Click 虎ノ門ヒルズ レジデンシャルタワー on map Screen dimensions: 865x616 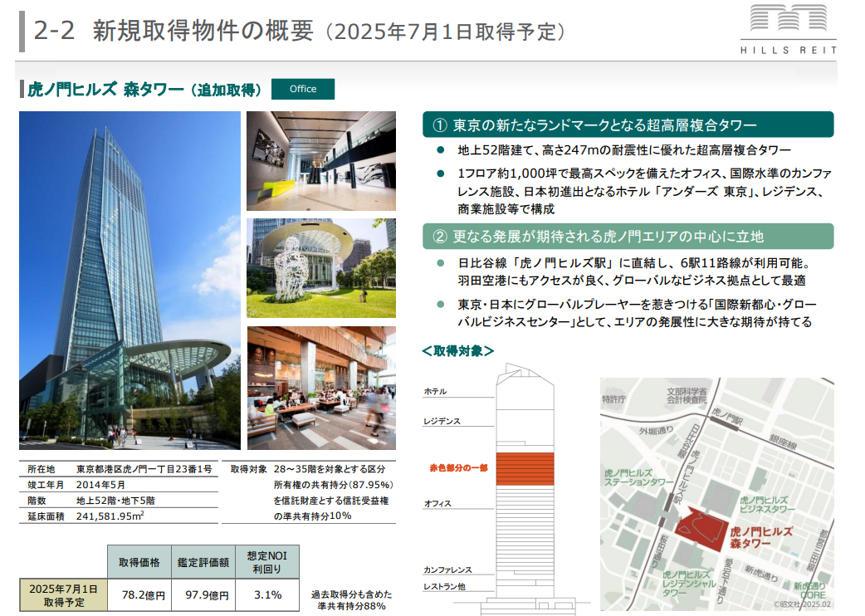pyautogui.click(x=690, y=584)
